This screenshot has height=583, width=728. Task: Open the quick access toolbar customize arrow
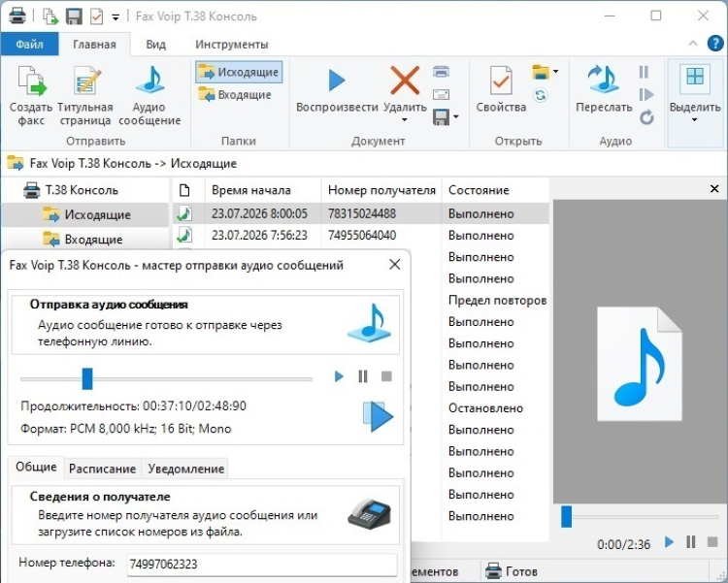coord(116,17)
